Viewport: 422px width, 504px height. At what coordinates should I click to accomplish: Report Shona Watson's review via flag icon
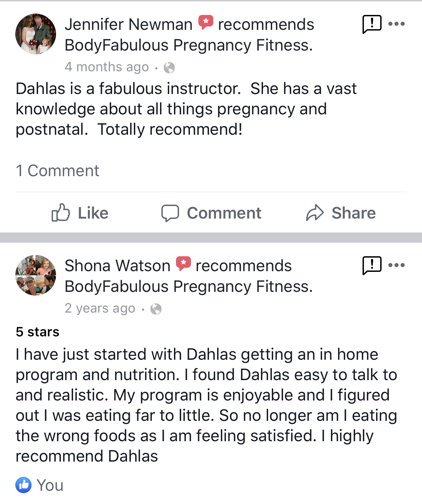point(372,265)
